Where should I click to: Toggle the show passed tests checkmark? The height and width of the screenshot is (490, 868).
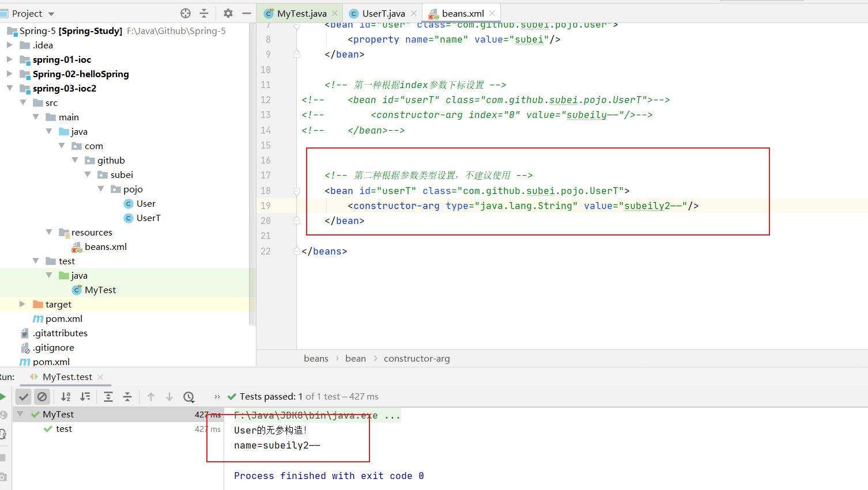tap(23, 397)
